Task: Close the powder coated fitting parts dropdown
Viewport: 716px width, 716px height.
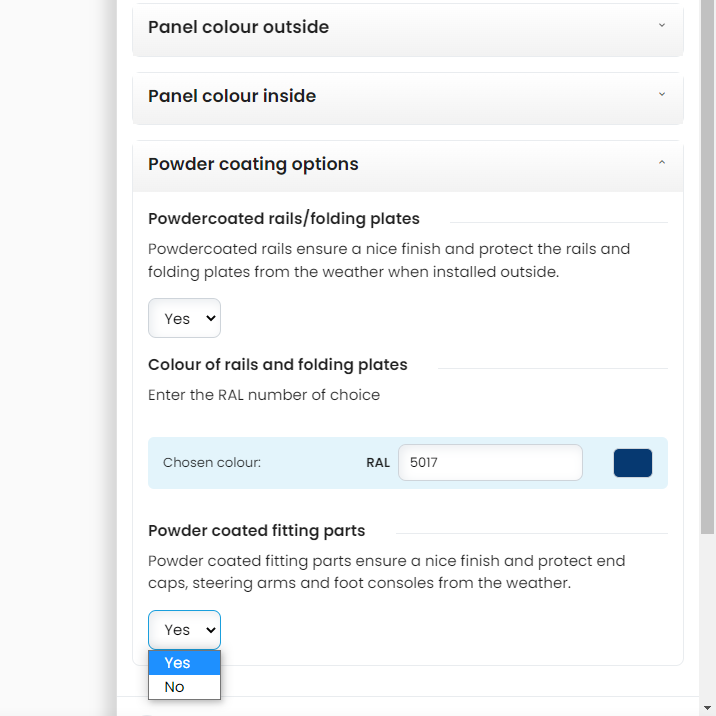Action: [184, 630]
